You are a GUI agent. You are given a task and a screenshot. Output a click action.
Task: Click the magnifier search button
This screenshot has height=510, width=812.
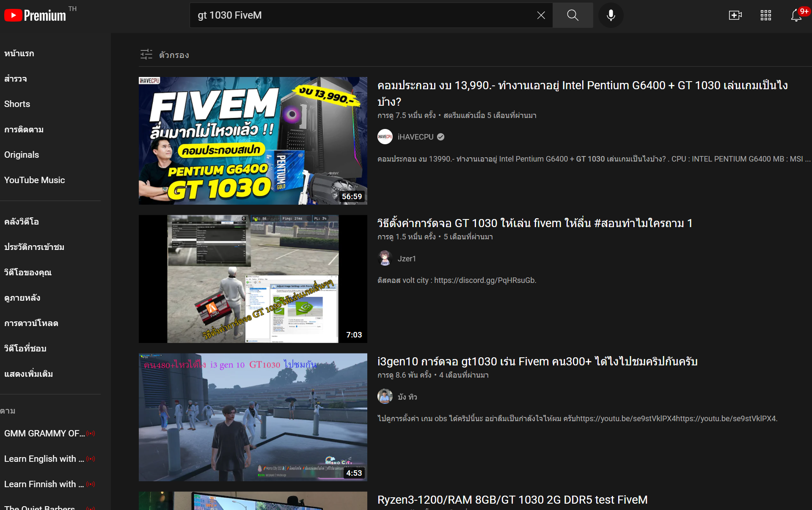[573, 15]
